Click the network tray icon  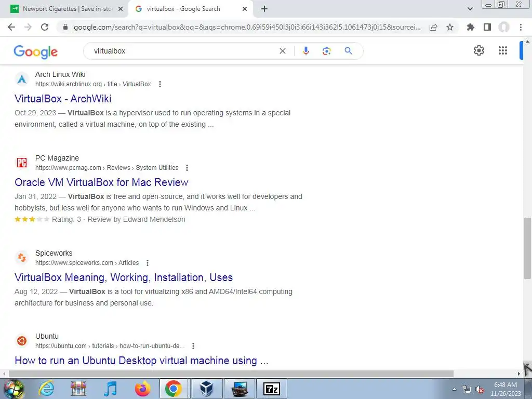(467, 390)
